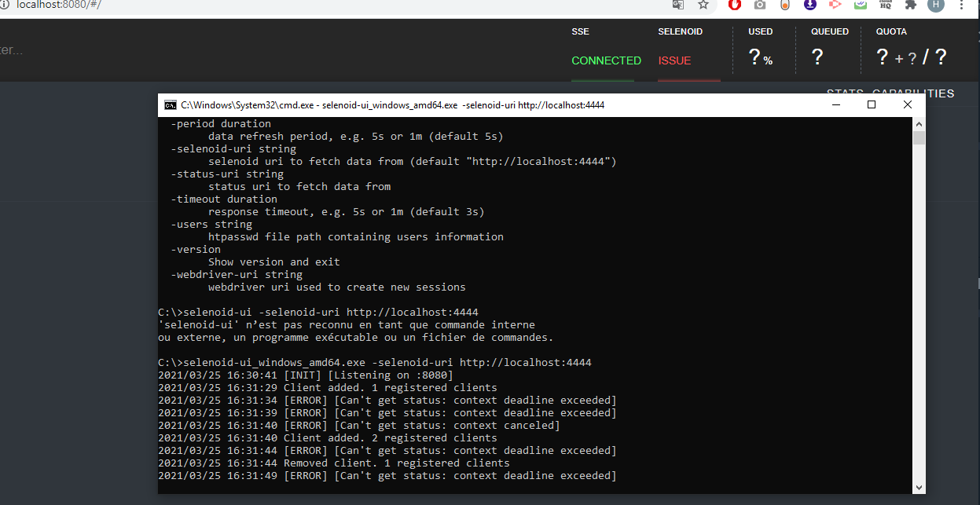Open the H profile avatar
The image size is (980, 505).
(935, 5)
